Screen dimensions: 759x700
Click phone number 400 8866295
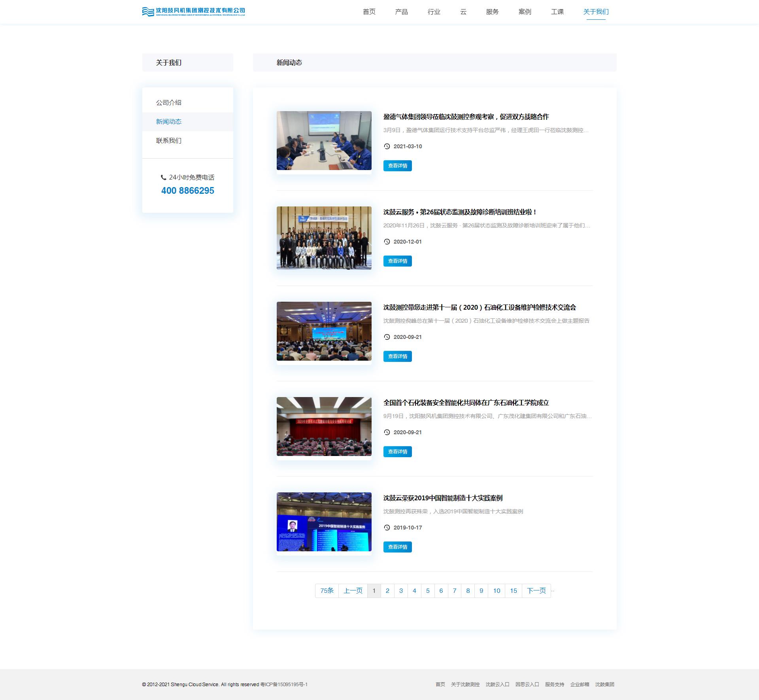[188, 191]
